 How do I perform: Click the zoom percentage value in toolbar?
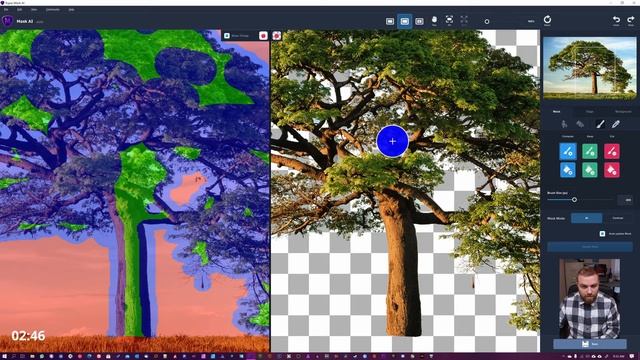coord(531,21)
